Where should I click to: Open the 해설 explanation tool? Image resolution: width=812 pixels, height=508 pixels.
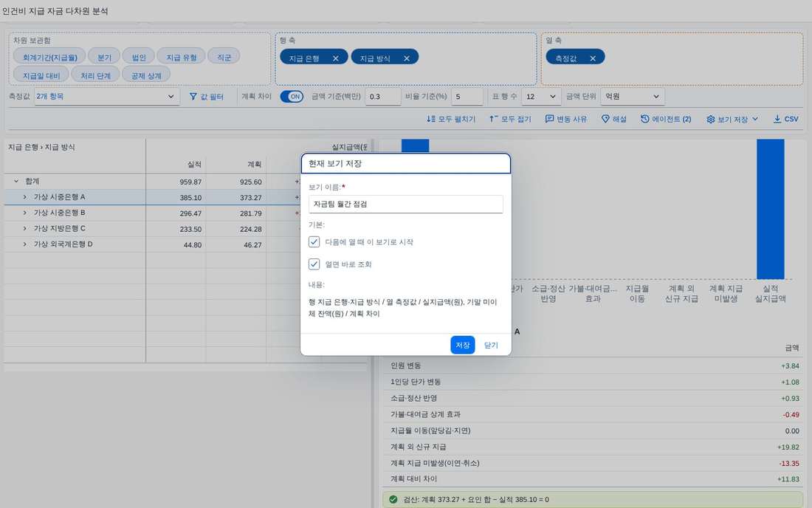pos(613,119)
